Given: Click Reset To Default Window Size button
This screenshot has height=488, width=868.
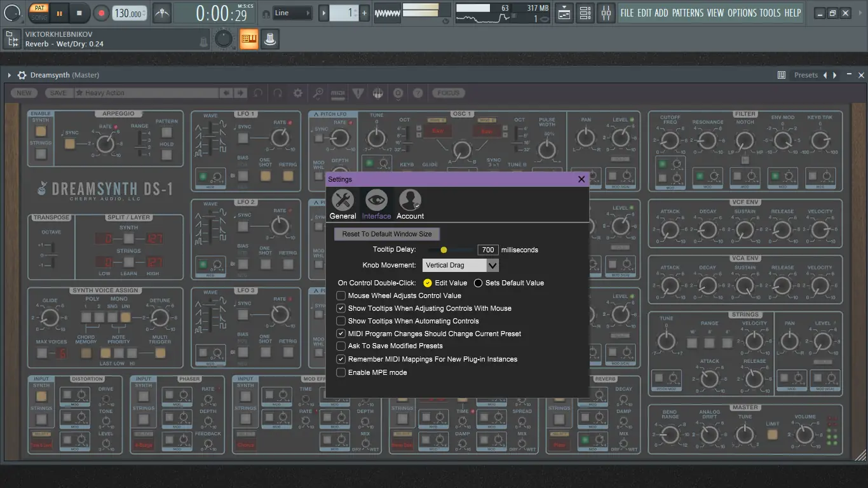Looking at the screenshot, I should [x=386, y=234].
